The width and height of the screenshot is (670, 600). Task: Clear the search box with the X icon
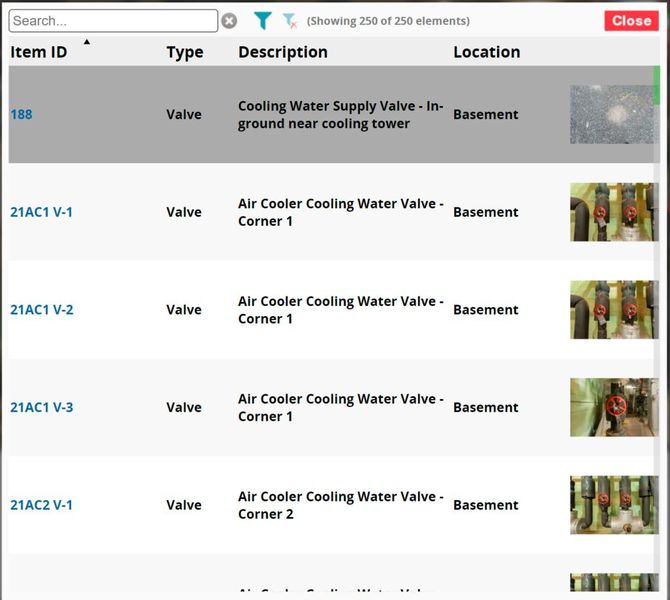click(229, 21)
